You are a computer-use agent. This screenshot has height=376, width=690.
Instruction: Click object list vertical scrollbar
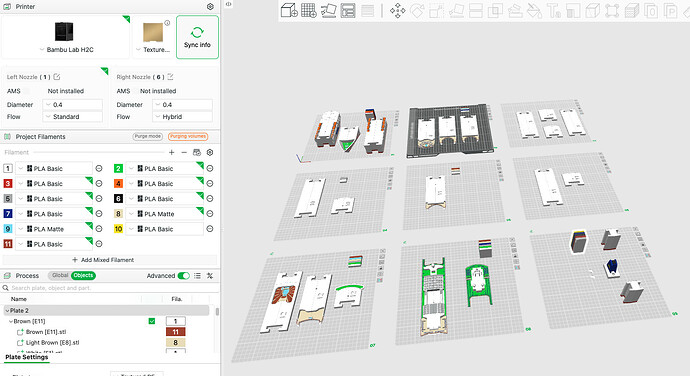217,312
